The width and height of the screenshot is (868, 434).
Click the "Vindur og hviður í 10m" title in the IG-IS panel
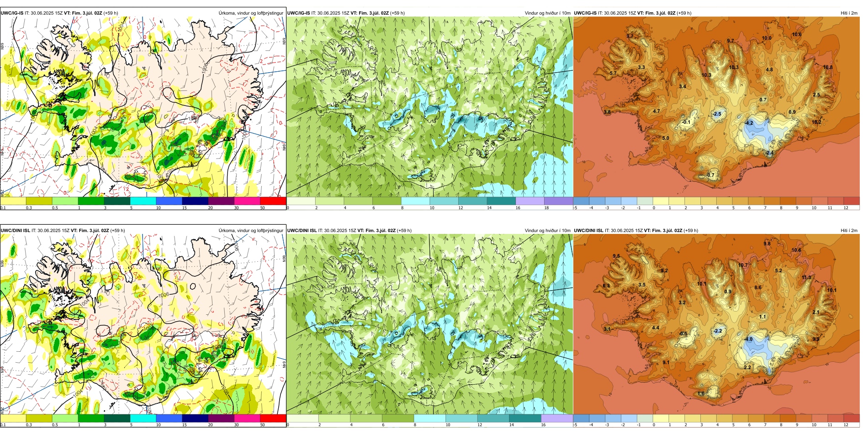pyautogui.click(x=548, y=13)
